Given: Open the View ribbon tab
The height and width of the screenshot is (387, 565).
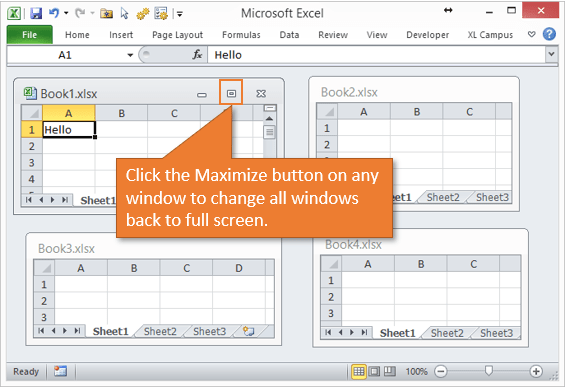Looking at the screenshot, I should pos(377,35).
